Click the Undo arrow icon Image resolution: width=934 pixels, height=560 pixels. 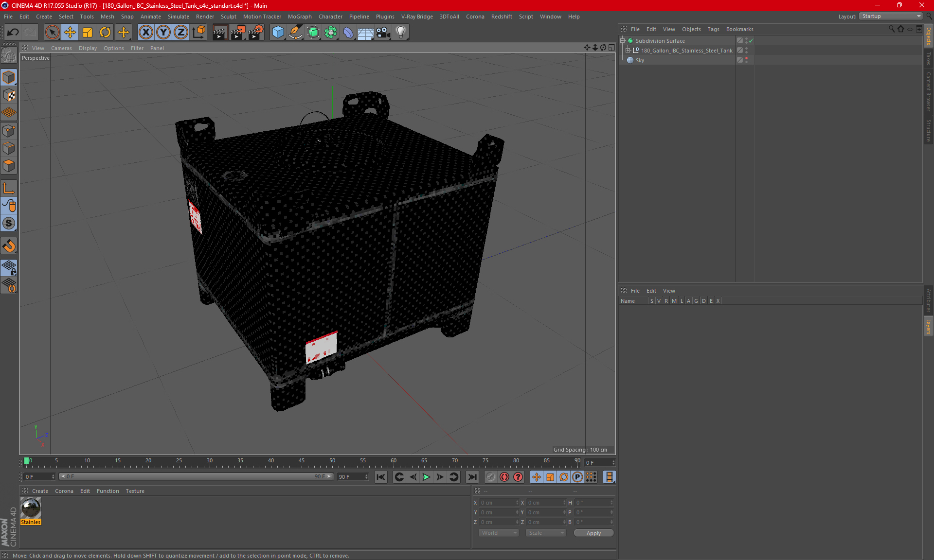(x=13, y=33)
